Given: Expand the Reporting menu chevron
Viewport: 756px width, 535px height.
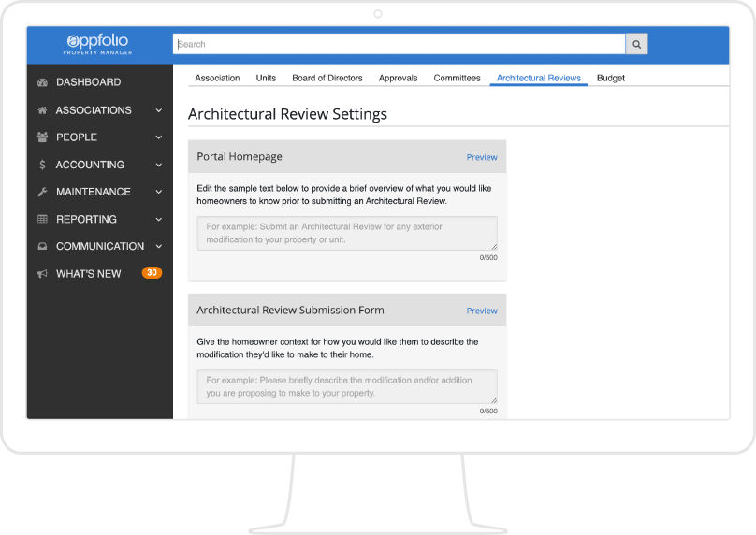Looking at the screenshot, I should (x=159, y=219).
